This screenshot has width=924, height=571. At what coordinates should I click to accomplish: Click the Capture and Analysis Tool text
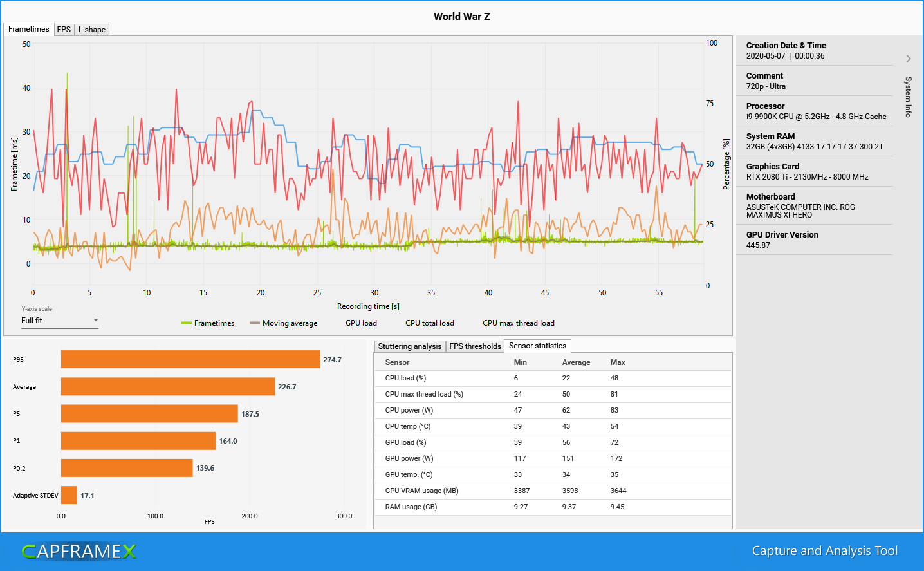(x=824, y=551)
